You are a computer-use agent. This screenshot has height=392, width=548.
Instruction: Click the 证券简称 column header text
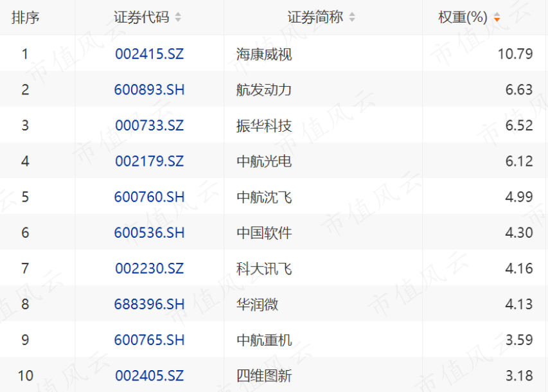tap(315, 17)
